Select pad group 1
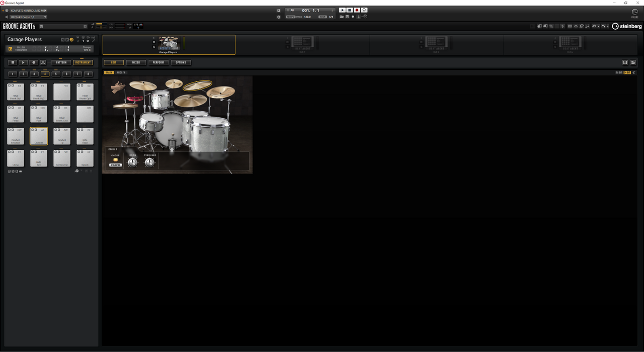The image size is (644, 352). click(13, 74)
